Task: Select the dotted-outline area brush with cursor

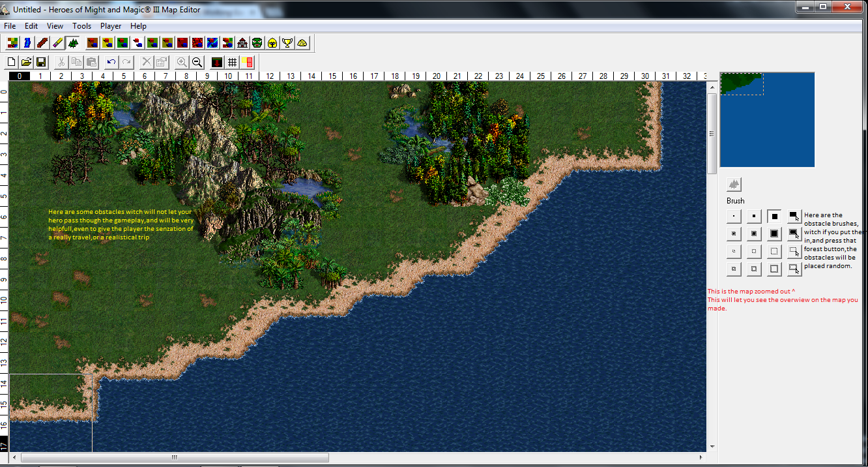Action: [x=794, y=250]
